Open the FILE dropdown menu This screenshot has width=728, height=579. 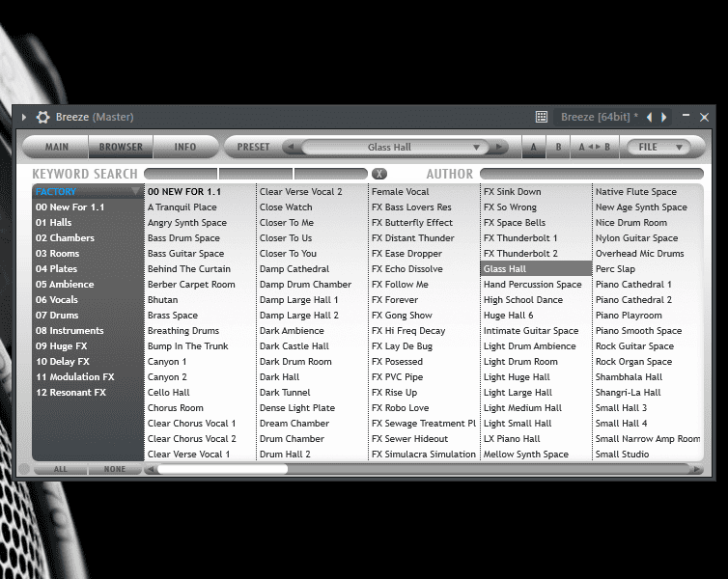click(658, 147)
